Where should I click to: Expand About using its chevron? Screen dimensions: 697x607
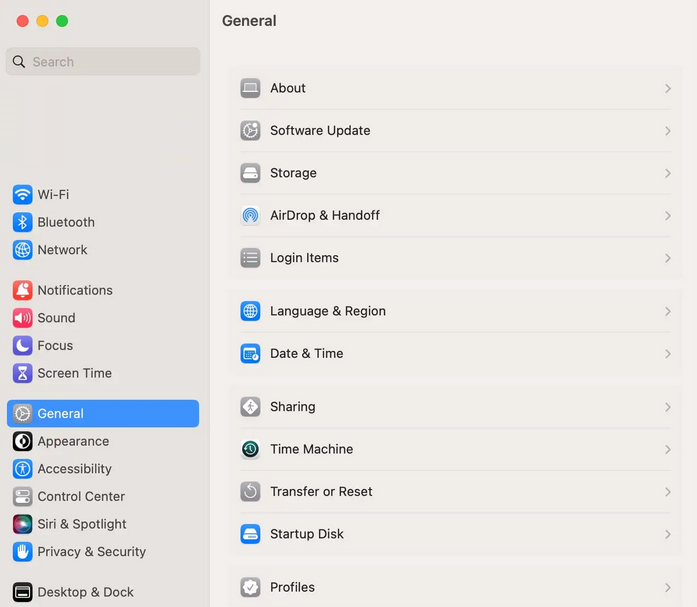coord(668,88)
